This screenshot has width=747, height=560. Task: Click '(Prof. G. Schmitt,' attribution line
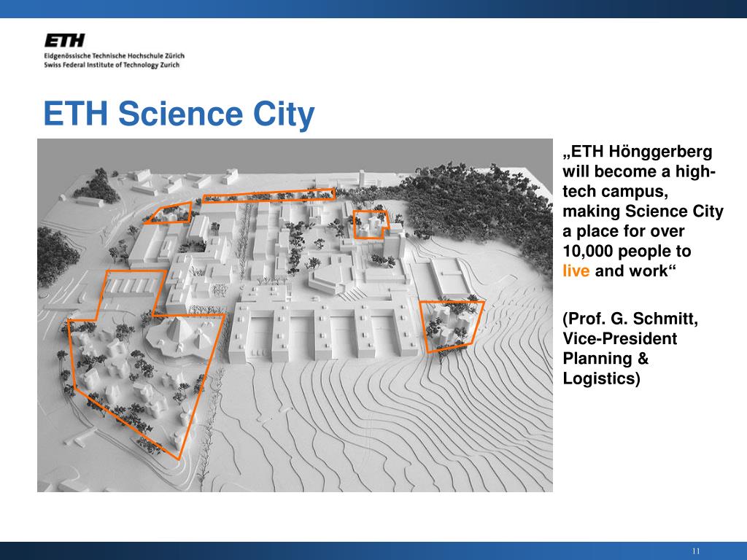coord(630,319)
